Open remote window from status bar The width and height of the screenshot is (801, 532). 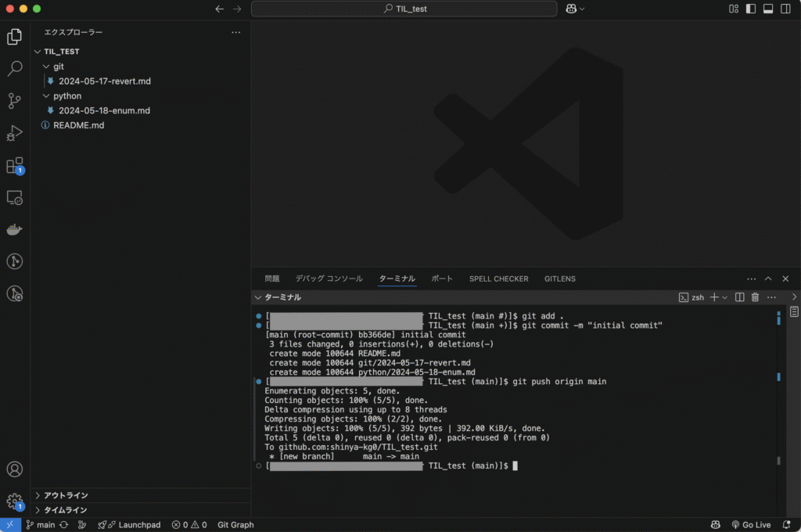10,525
